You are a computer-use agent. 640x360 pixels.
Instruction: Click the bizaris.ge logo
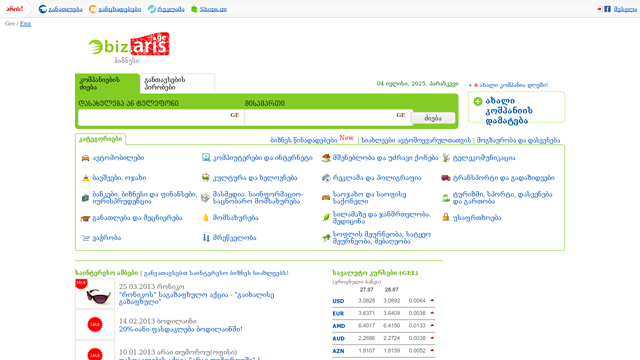[x=129, y=45]
